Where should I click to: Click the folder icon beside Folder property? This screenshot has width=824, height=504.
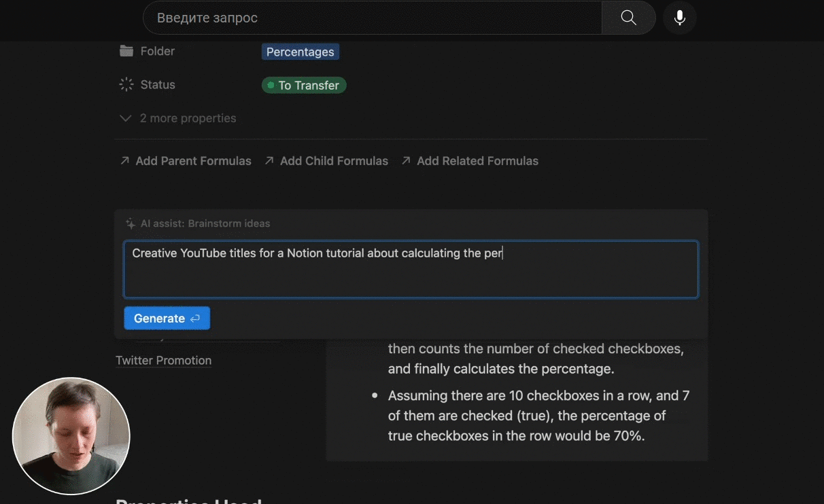126,51
